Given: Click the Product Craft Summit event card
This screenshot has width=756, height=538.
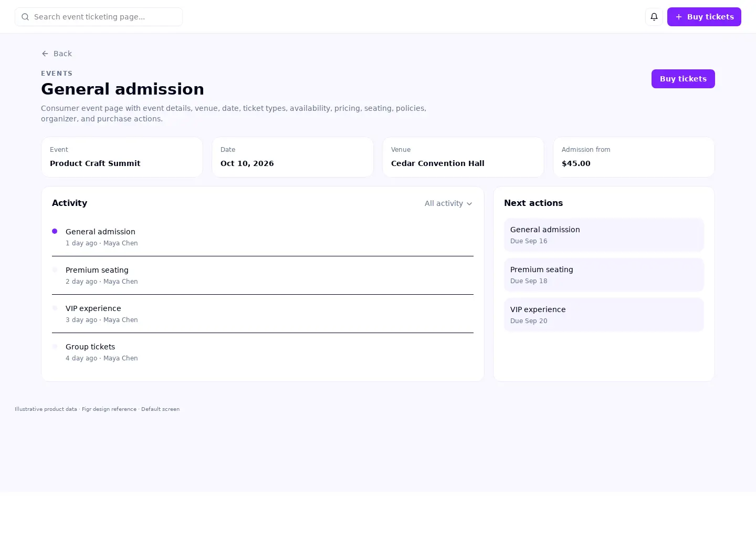Looking at the screenshot, I should click(122, 157).
